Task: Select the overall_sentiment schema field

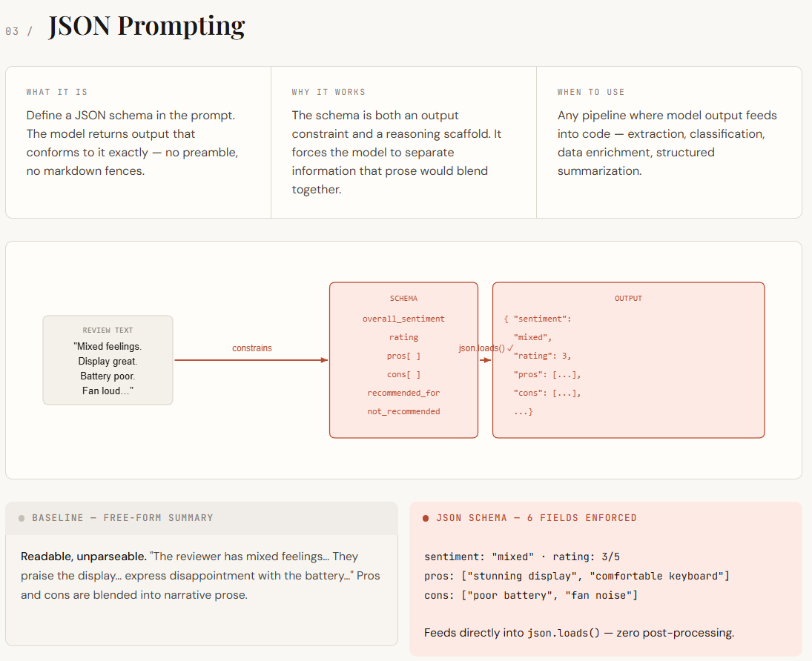Action: pos(403,319)
